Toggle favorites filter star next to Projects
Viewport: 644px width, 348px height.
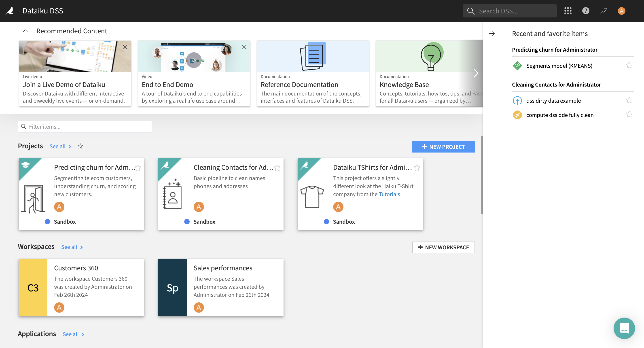coord(80,146)
